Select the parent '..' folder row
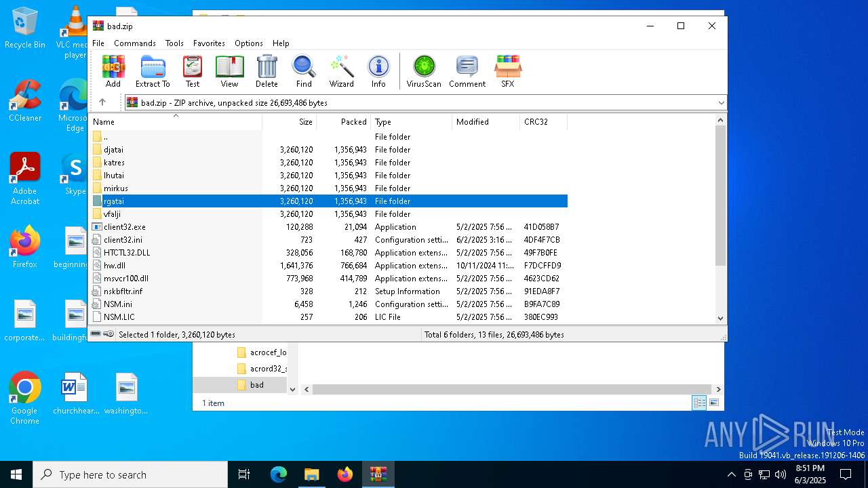 coord(328,137)
